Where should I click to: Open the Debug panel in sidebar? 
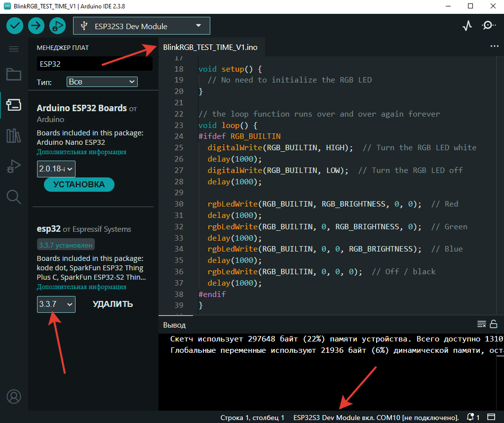coord(14,167)
